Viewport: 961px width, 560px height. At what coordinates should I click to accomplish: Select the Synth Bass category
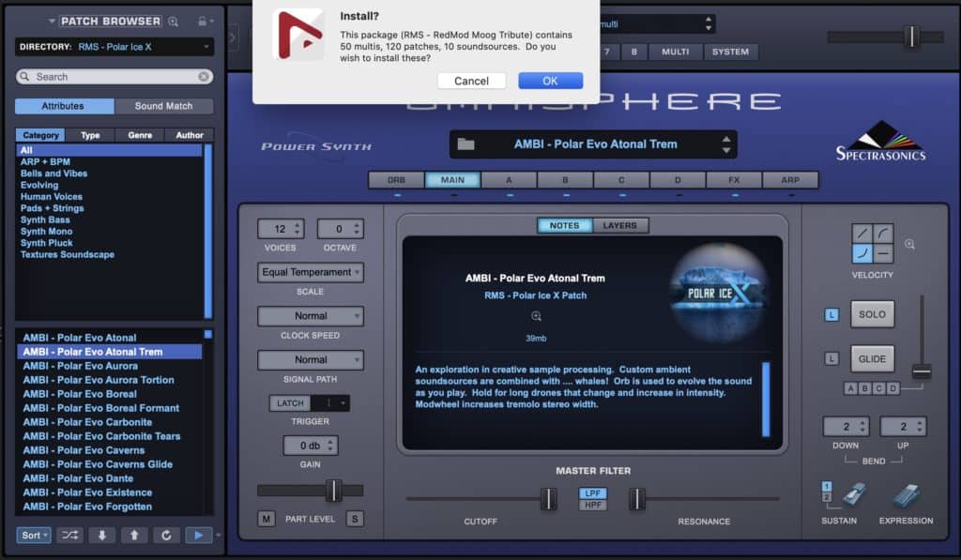click(x=109, y=219)
